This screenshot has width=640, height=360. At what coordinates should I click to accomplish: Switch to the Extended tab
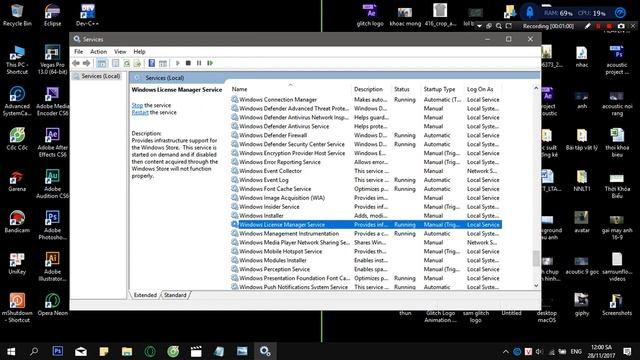point(145,295)
